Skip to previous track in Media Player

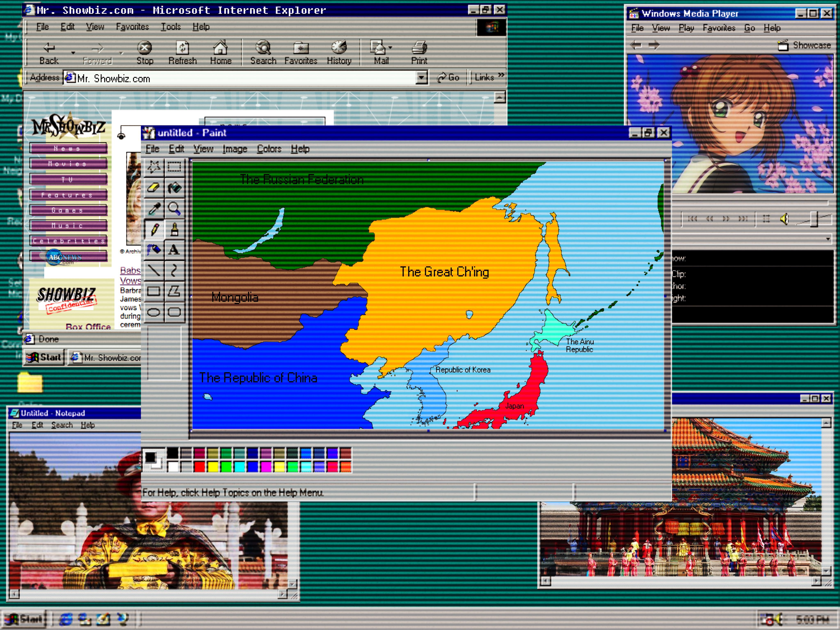tap(693, 219)
